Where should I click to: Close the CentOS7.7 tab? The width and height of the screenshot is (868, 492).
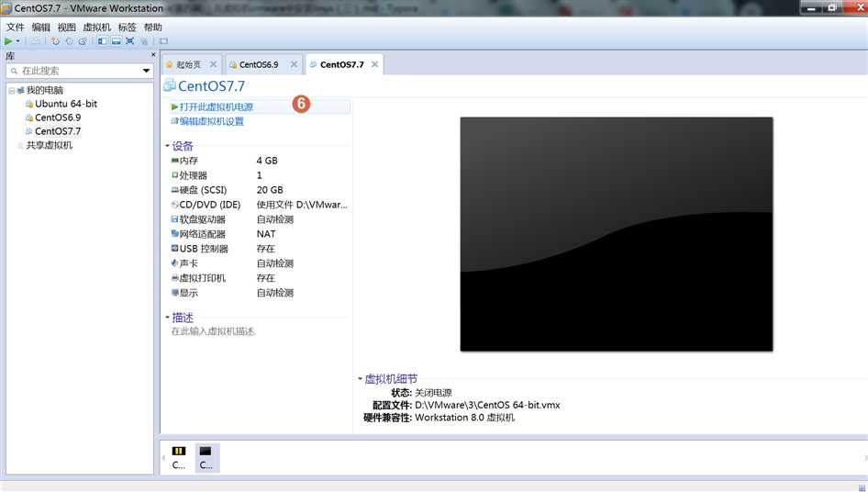374,65
